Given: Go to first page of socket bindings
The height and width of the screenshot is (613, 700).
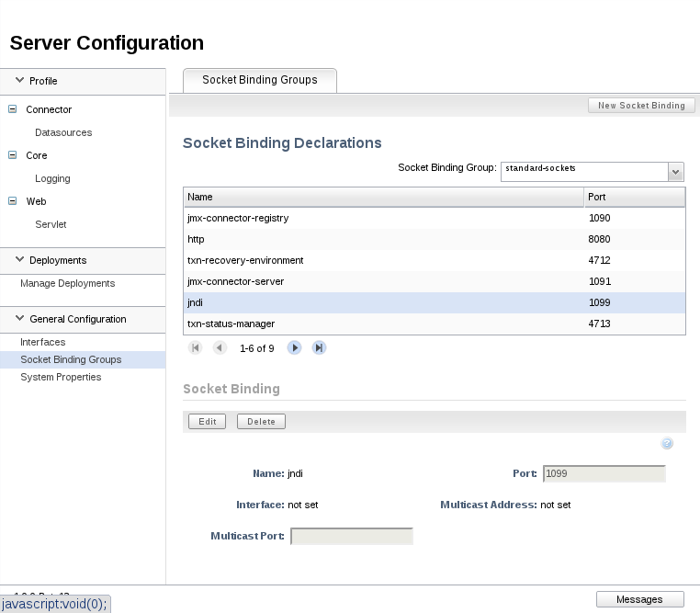Looking at the screenshot, I should [195, 348].
